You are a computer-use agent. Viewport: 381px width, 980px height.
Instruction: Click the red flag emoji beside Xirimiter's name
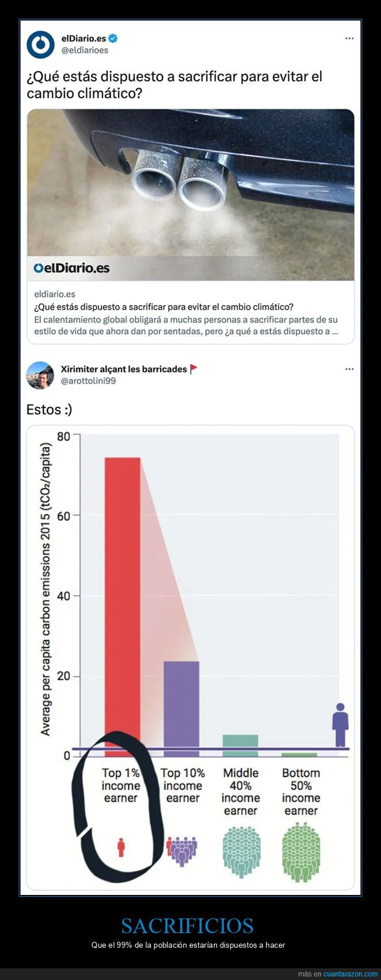coord(193,369)
